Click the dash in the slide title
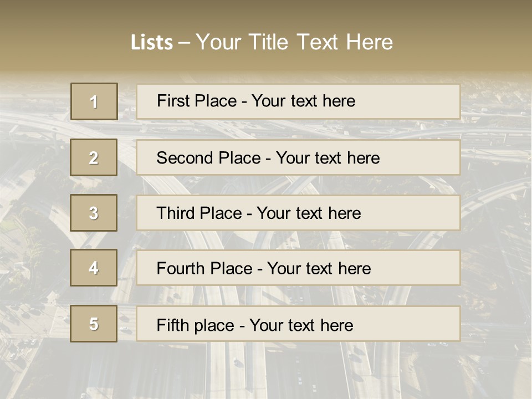Screen dimensions: 532x399 click(184, 43)
